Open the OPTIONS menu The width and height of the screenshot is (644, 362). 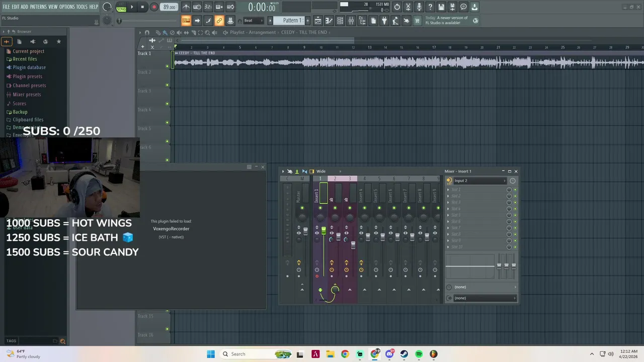point(67,7)
